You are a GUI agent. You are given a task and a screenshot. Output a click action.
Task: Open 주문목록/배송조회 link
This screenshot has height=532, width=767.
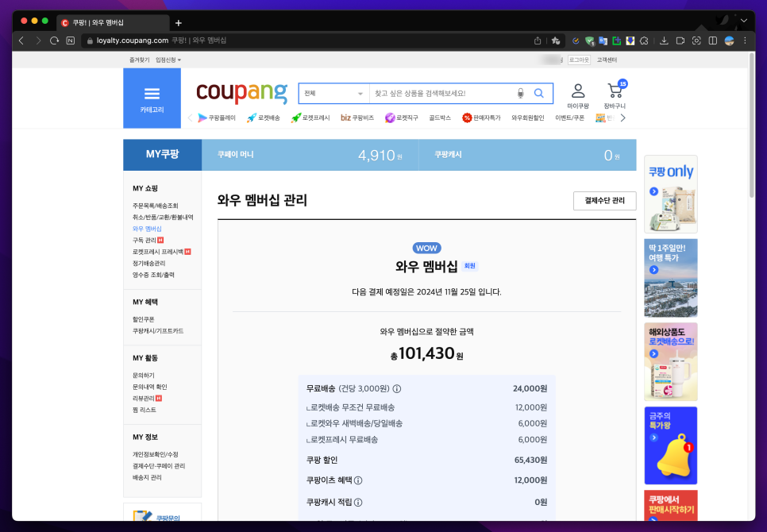tap(156, 206)
